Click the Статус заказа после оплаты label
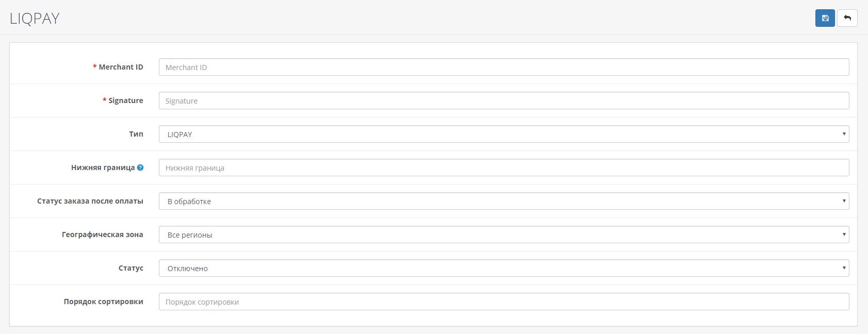This screenshot has height=334, width=868. 90,201
